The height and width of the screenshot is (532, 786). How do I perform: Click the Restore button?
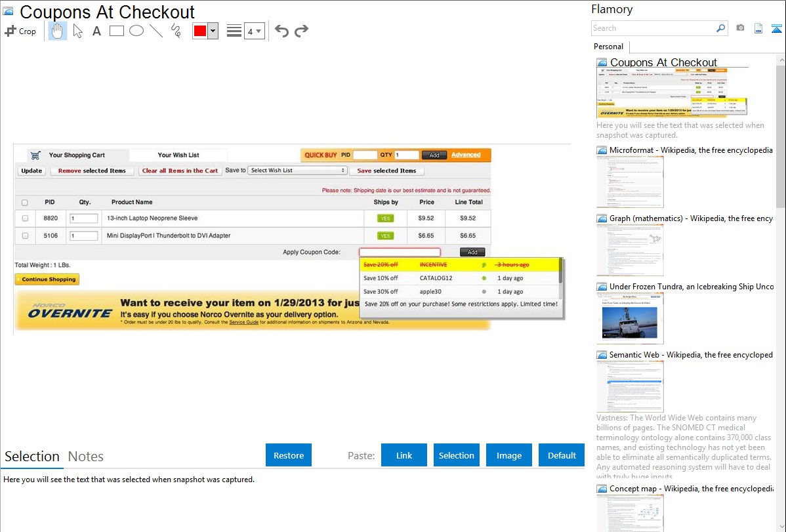tap(289, 455)
